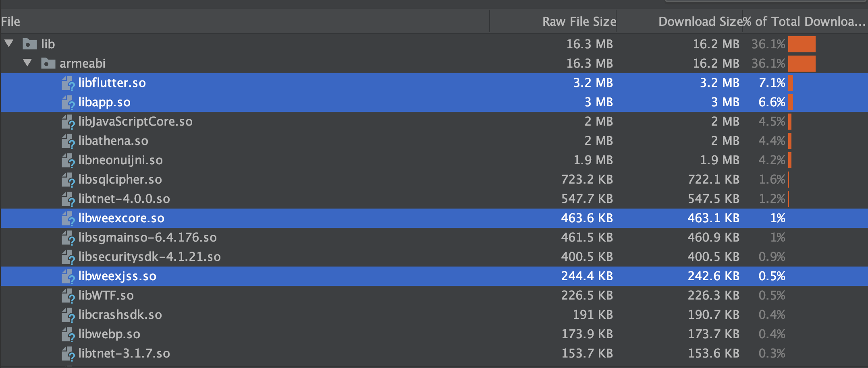Select the libwebp.so file name
This screenshot has height=368, width=868.
coord(109,334)
